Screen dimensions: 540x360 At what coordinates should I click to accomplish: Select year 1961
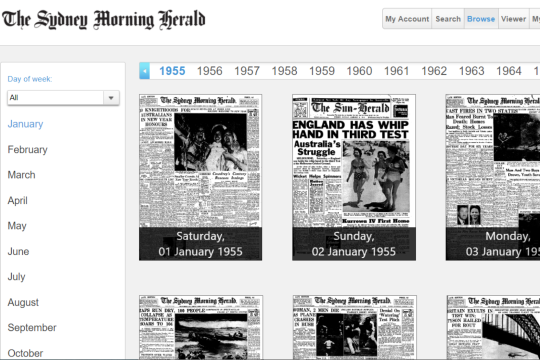[x=396, y=71]
